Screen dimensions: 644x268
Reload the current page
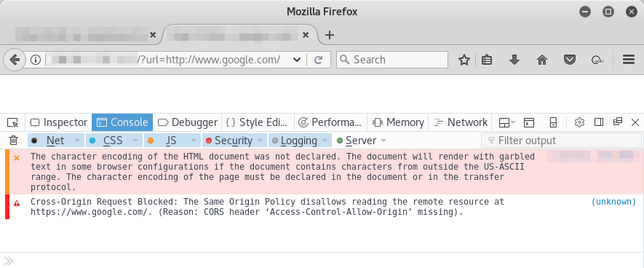click(318, 60)
